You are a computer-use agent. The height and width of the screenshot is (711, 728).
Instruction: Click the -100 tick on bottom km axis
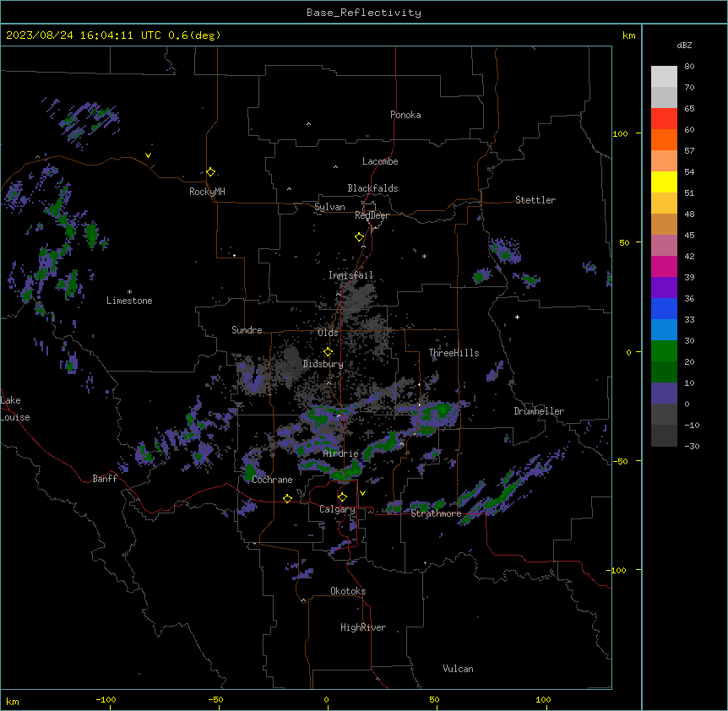click(106, 699)
